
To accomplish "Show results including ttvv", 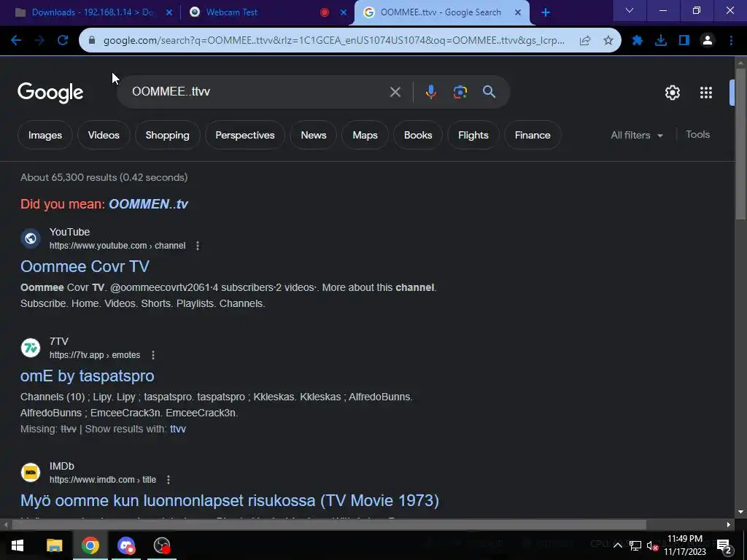I will [178, 429].
